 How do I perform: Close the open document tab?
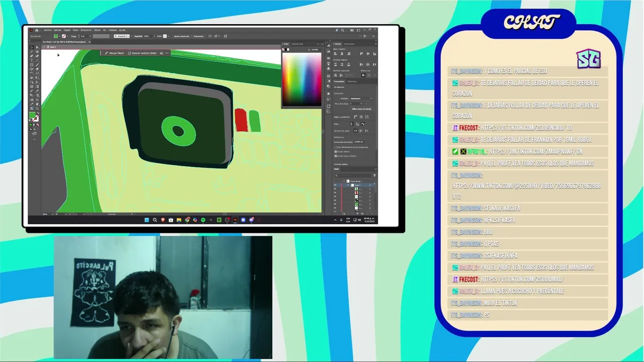90,42
